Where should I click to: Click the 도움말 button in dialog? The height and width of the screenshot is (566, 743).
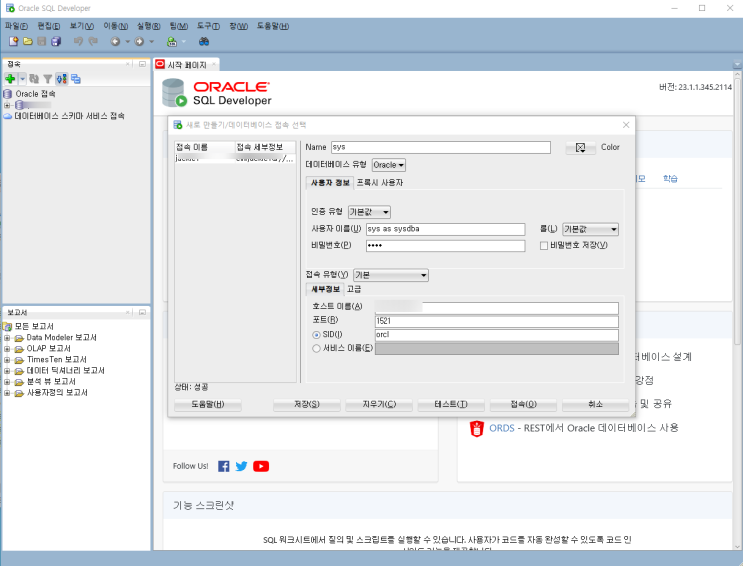click(x=208, y=404)
